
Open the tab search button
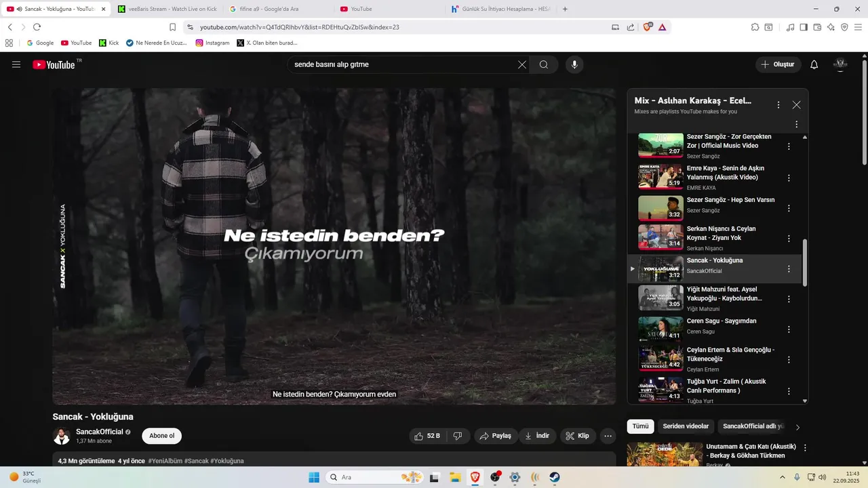click(768, 27)
